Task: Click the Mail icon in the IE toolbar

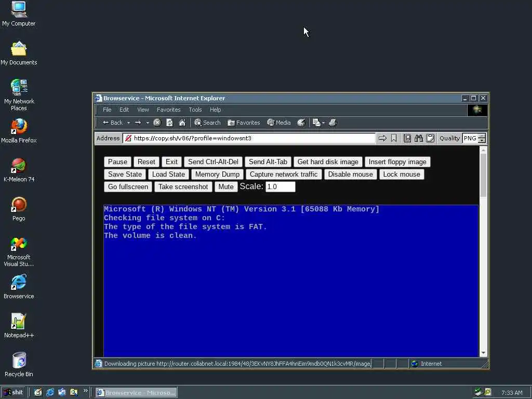Action: coord(316,123)
